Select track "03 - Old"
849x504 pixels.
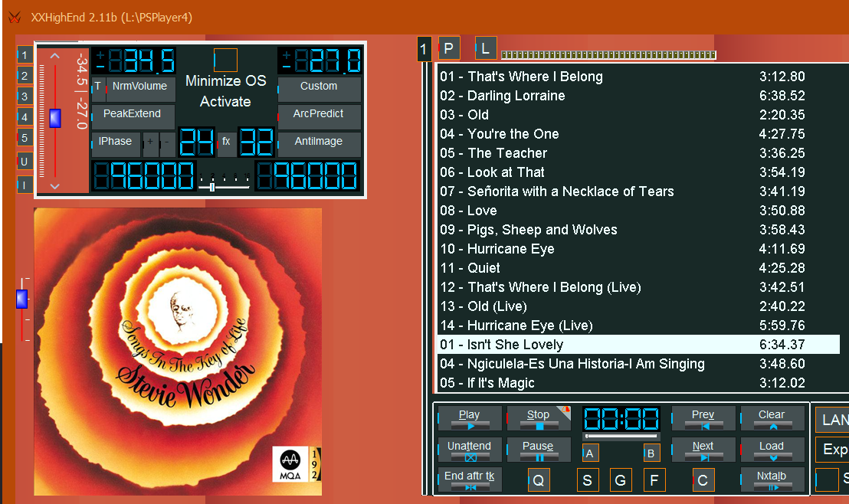[639, 115]
